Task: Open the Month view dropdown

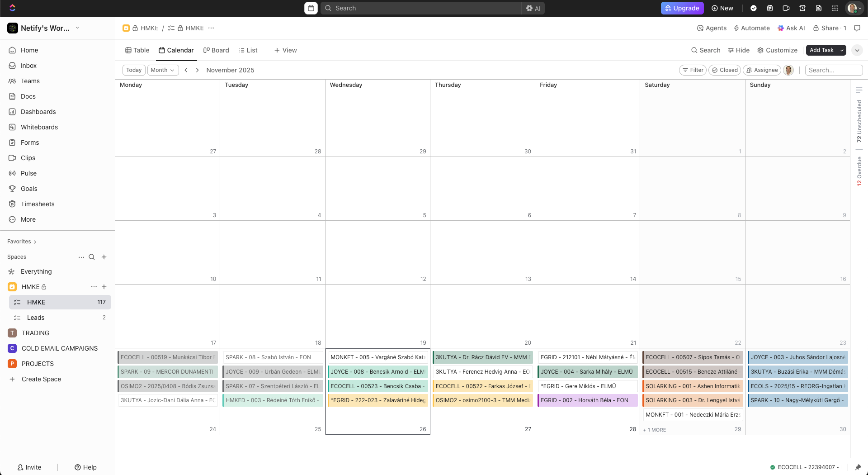Action: coord(163,70)
